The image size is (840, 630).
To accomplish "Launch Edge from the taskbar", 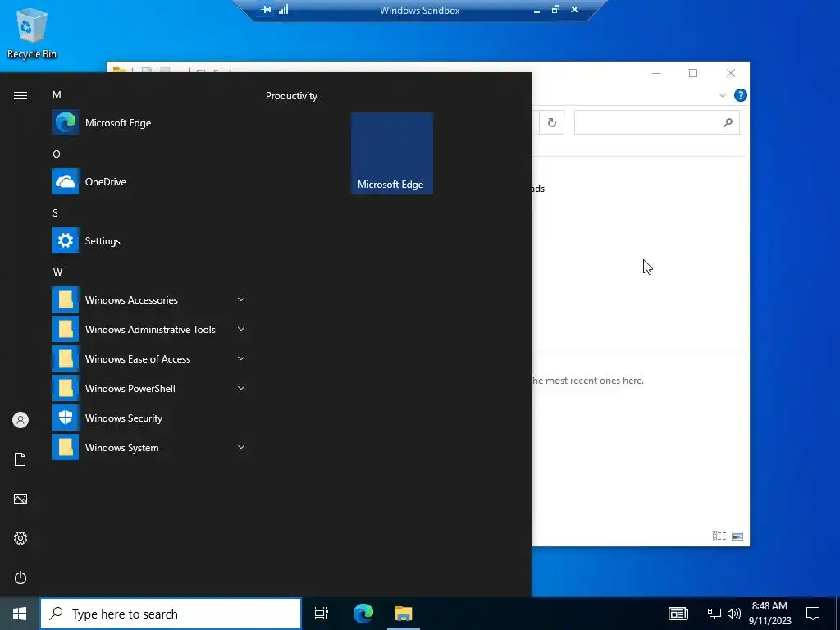I will pos(363,614).
